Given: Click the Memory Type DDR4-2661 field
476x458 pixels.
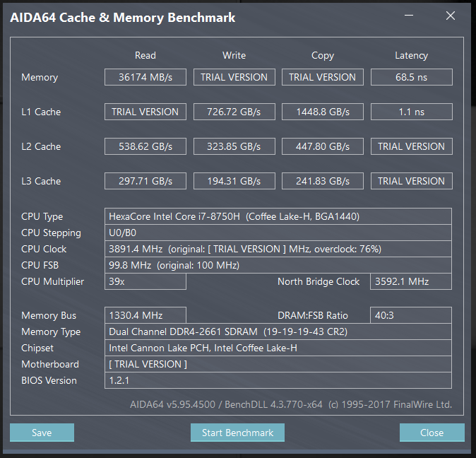Looking at the screenshot, I should pyautogui.click(x=278, y=331).
